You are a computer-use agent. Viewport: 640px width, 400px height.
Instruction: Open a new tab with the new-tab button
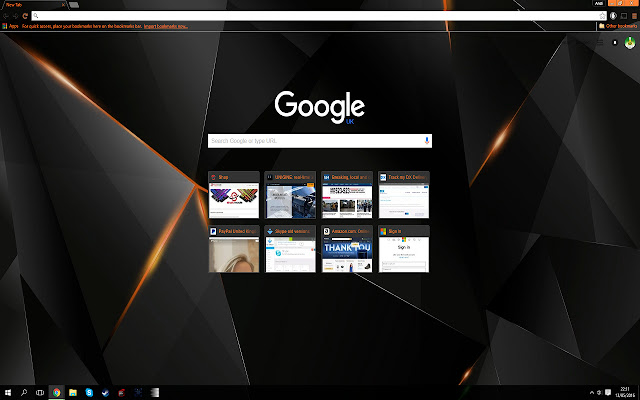pyautogui.click(x=74, y=5)
